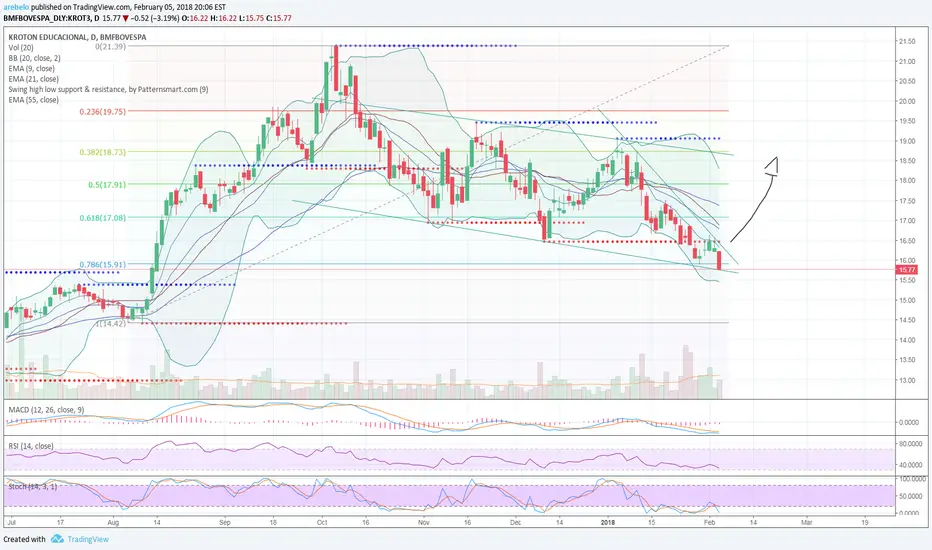932x550 pixels.
Task: Open the arebelo author link
Action: click(16, 7)
